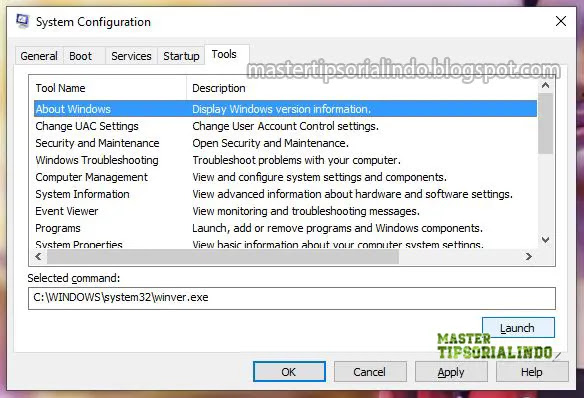Click the Selected command path field
Screen dimensions: 584x398
(292, 298)
